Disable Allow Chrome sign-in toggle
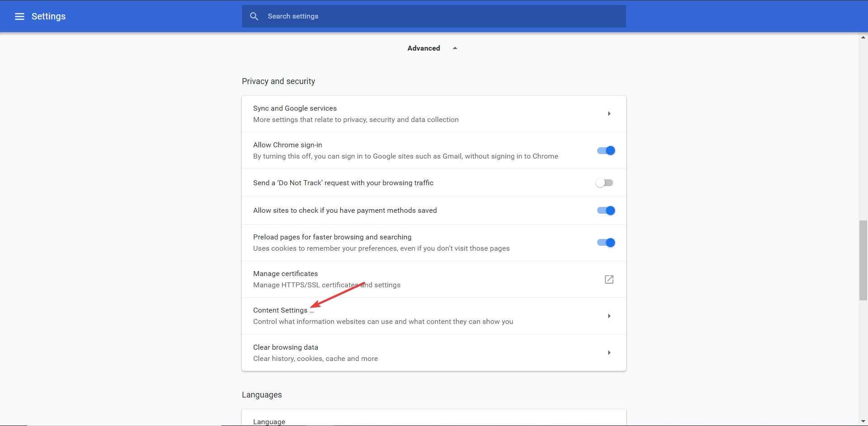This screenshot has width=868, height=426. (606, 150)
